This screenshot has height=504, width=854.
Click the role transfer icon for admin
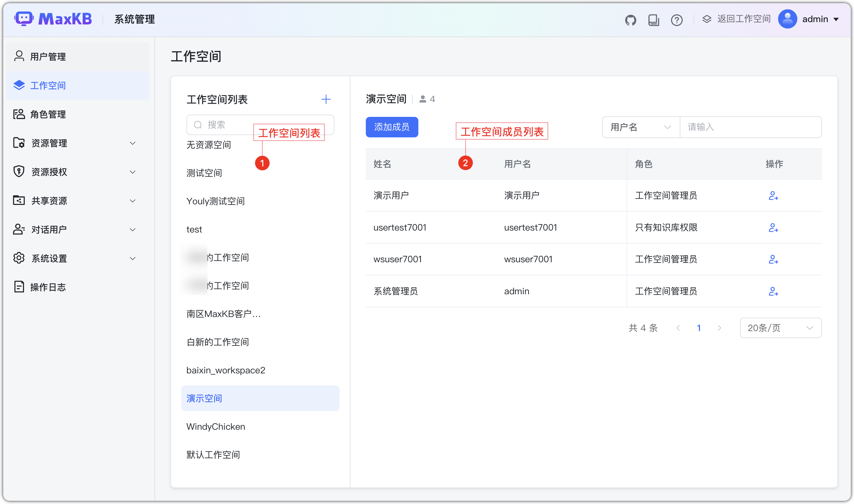pyautogui.click(x=774, y=291)
